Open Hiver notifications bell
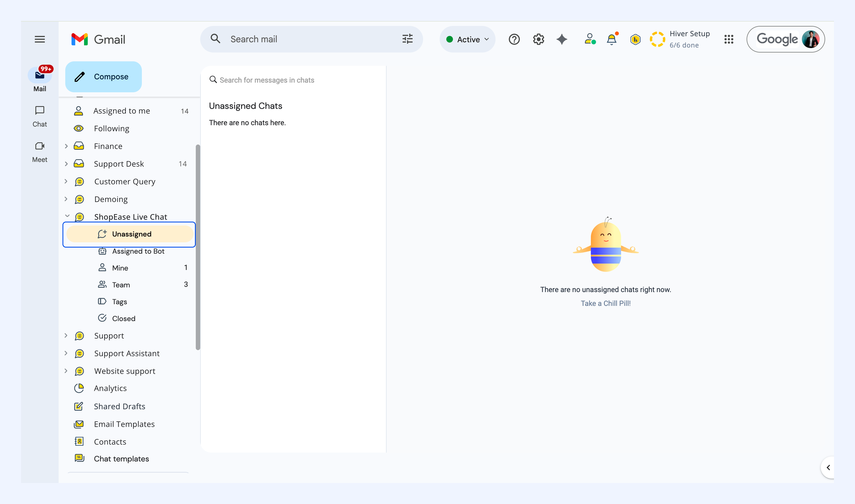The image size is (855, 504). click(612, 39)
